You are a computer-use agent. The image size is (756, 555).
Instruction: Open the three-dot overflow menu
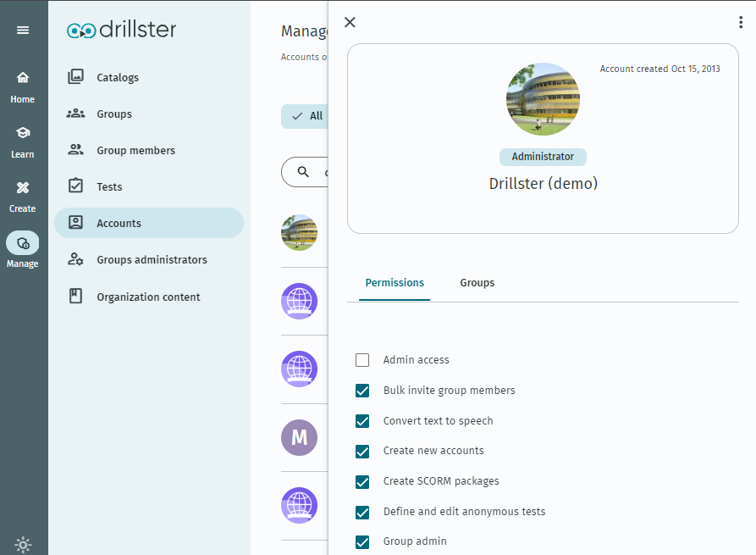click(x=741, y=21)
